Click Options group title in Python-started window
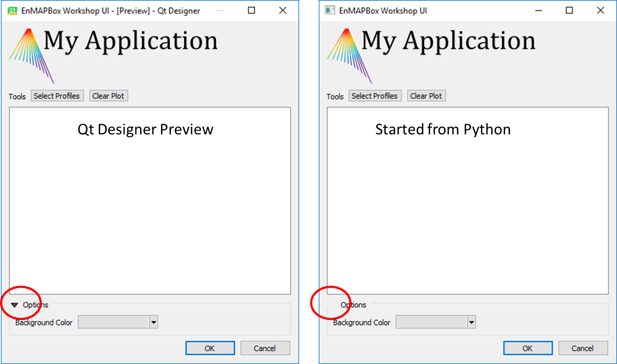 point(354,305)
